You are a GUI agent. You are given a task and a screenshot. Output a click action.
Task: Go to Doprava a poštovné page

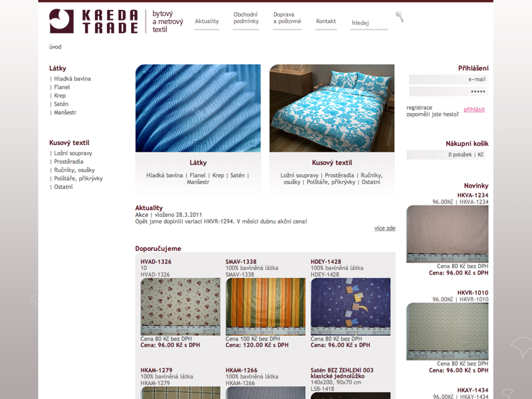click(x=287, y=18)
